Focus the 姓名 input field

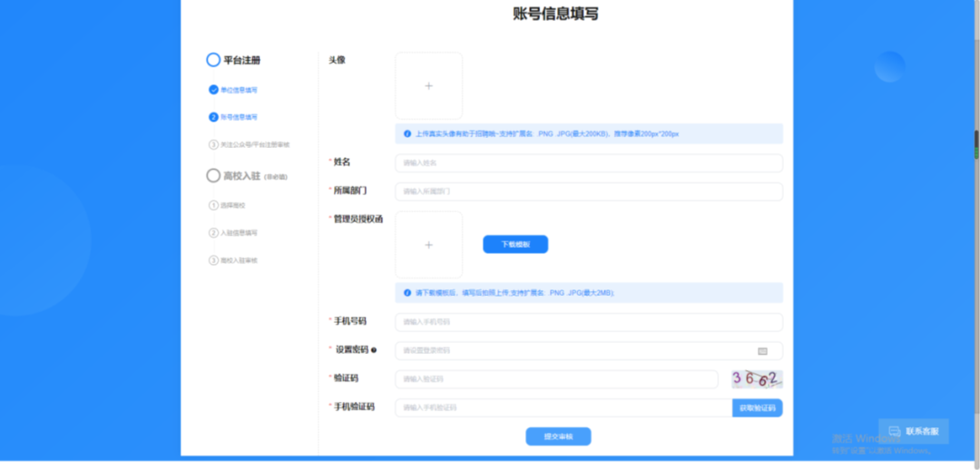(588, 163)
